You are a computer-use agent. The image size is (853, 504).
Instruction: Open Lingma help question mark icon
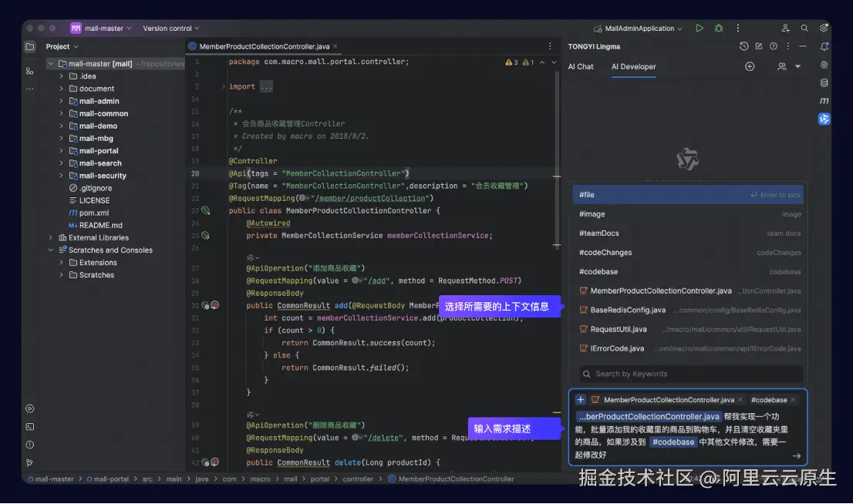(774, 47)
